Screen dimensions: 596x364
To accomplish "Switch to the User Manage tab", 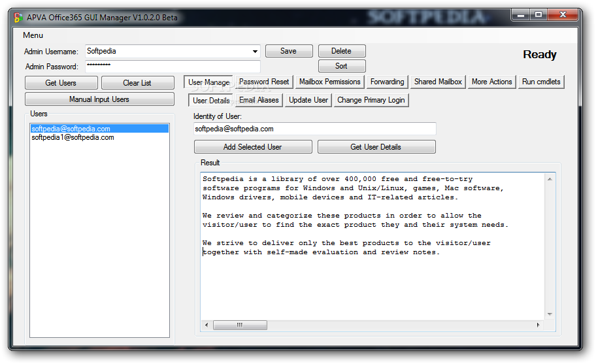I will point(208,82).
